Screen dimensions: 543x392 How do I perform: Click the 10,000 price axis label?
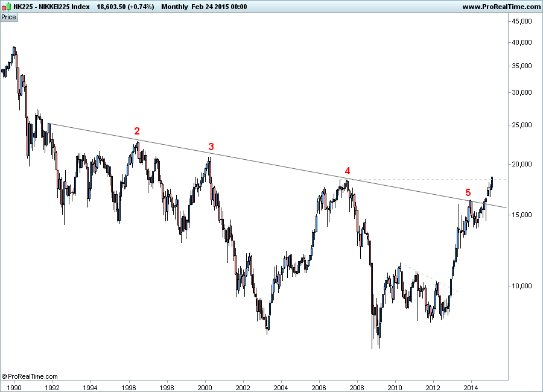[521, 286]
